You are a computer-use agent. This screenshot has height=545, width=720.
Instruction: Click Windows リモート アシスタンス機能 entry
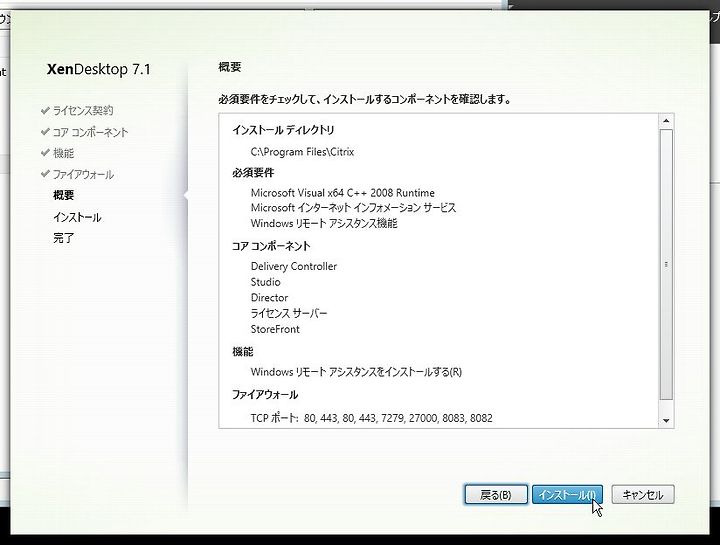pyautogui.click(x=324, y=224)
